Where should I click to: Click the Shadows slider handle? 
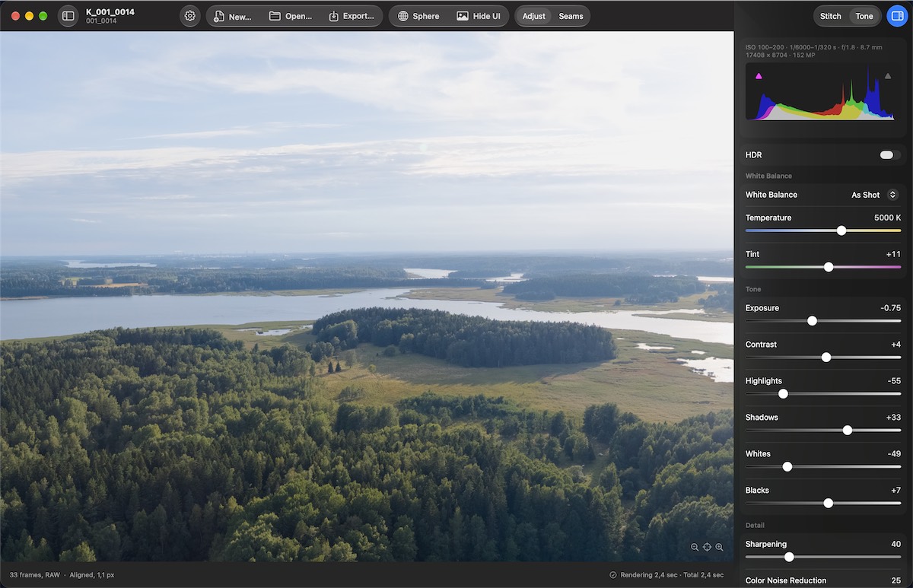pyautogui.click(x=848, y=431)
